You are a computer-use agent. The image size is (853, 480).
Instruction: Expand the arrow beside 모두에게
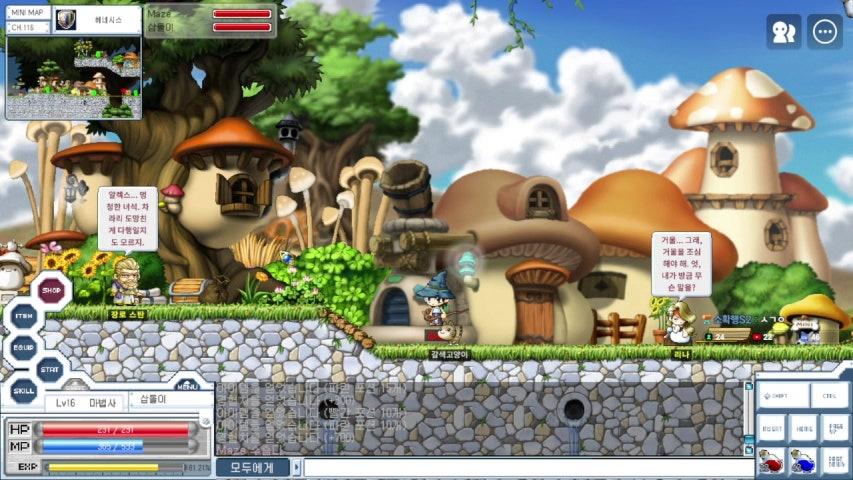click(296, 467)
